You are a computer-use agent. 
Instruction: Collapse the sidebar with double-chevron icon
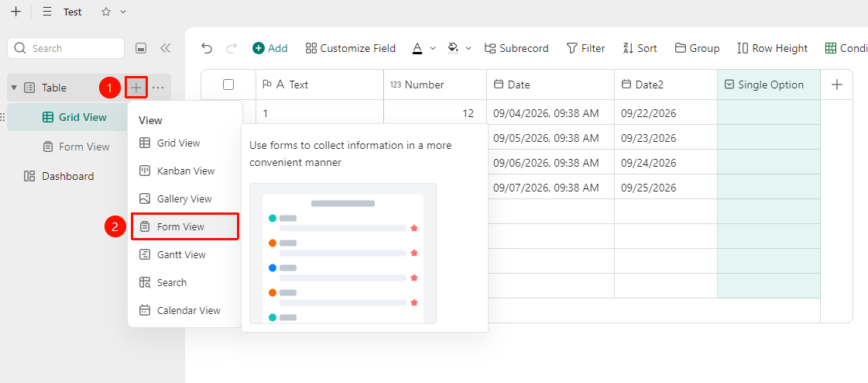pyautogui.click(x=165, y=48)
